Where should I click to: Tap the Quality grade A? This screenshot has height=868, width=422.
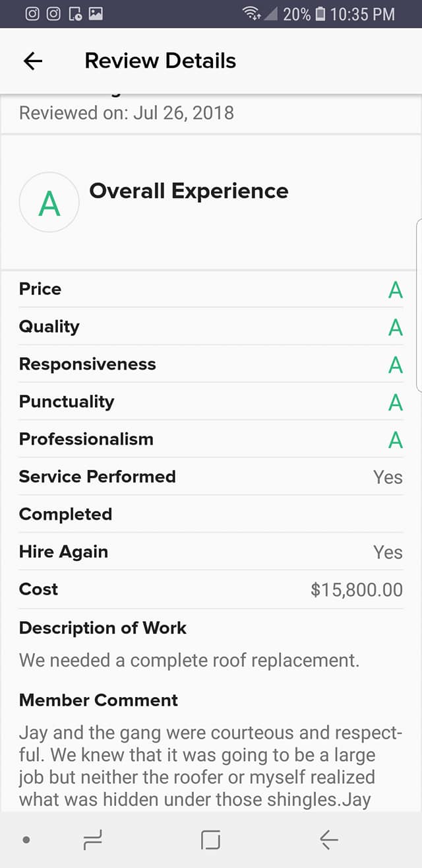395,327
